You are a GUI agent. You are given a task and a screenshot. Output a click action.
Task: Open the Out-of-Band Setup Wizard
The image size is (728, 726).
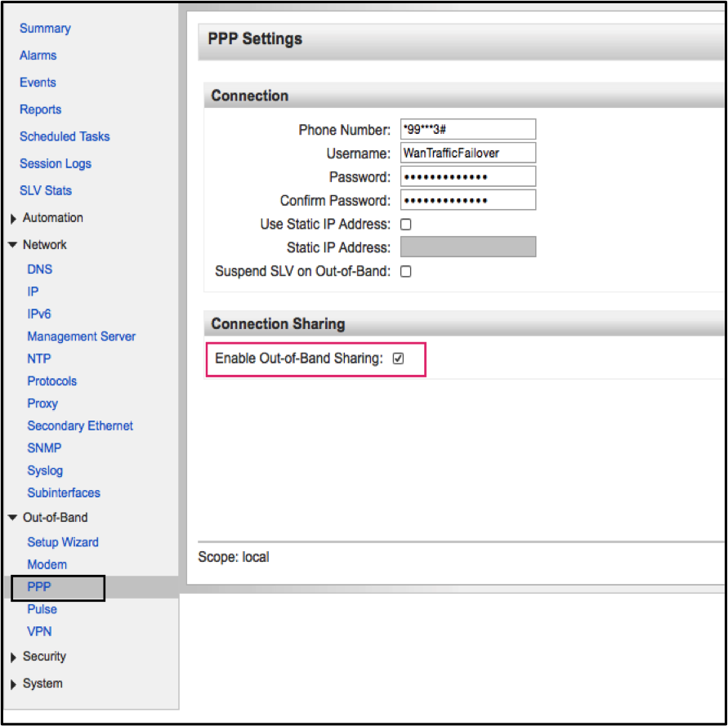pyautogui.click(x=63, y=542)
